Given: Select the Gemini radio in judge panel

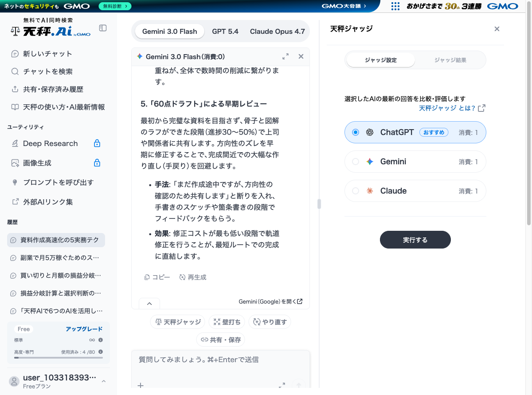Looking at the screenshot, I should (356, 162).
